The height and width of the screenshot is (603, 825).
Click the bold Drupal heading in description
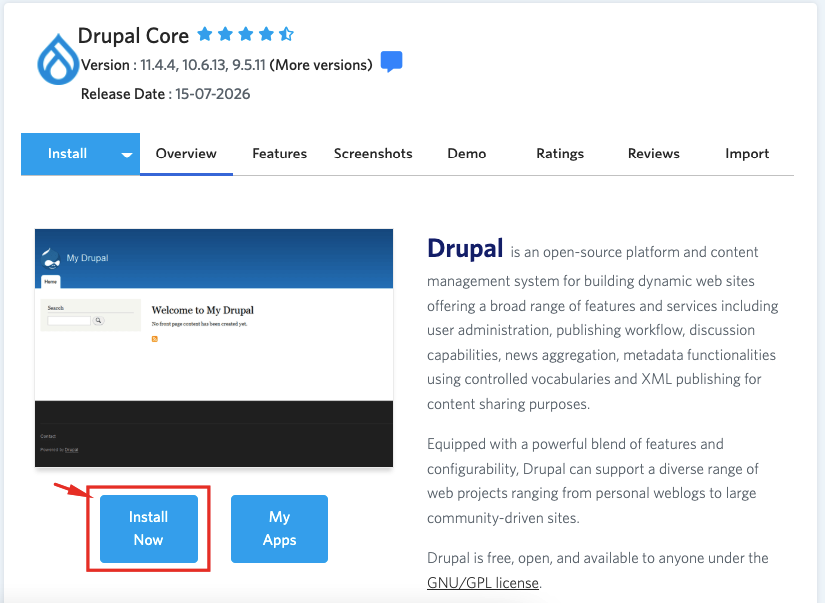pos(465,248)
